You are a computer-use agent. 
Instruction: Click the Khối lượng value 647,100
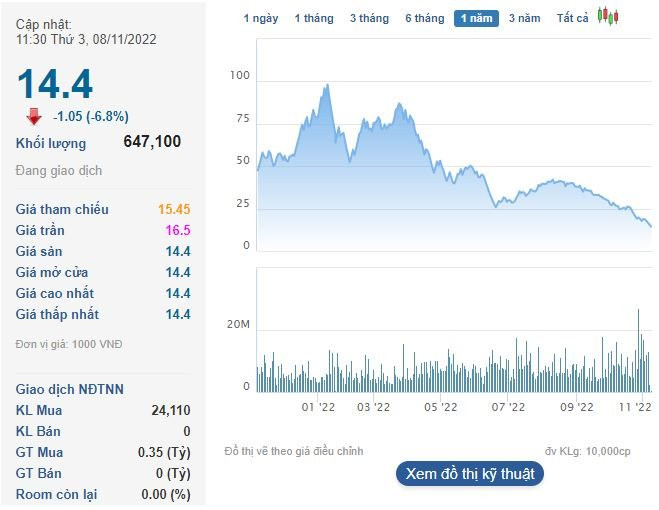152,142
